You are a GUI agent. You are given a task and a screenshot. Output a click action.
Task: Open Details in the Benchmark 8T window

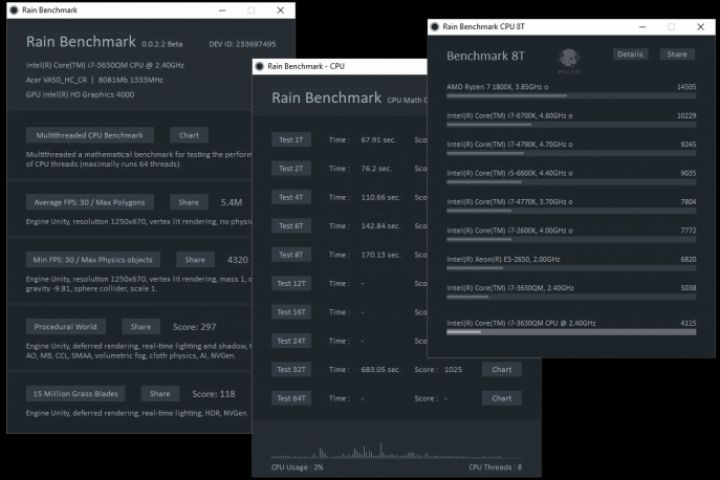[630, 54]
